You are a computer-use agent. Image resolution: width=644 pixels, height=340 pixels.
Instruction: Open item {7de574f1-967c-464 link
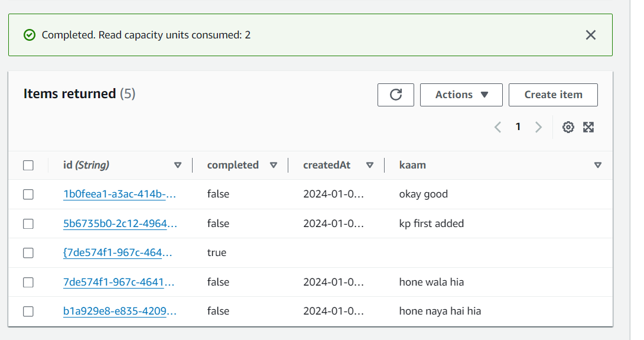point(118,253)
